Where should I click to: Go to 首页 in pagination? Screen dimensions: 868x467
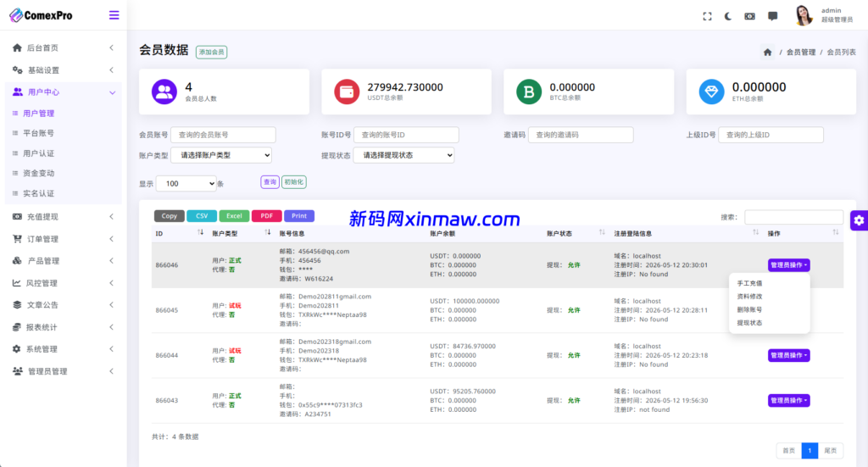pyautogui.click(x=789, y=451)
